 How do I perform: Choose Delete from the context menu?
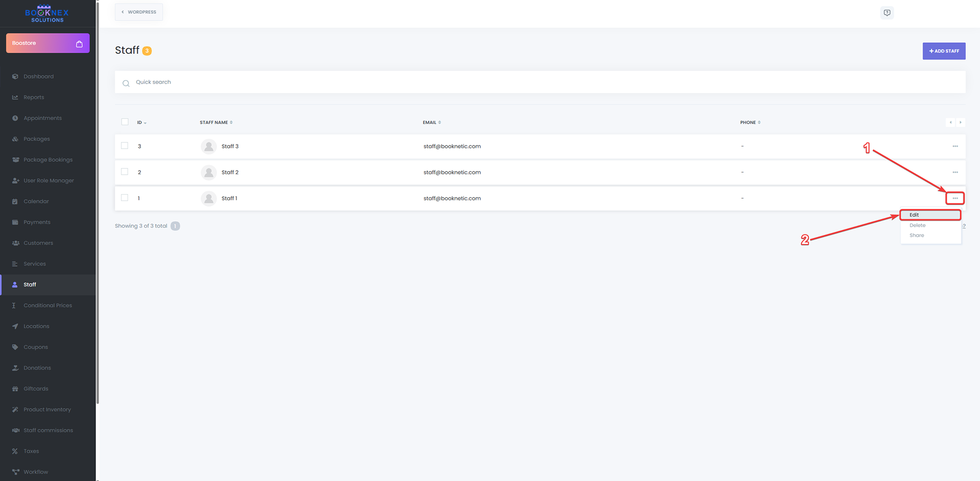pyautogui.click(x=917, y=225)
